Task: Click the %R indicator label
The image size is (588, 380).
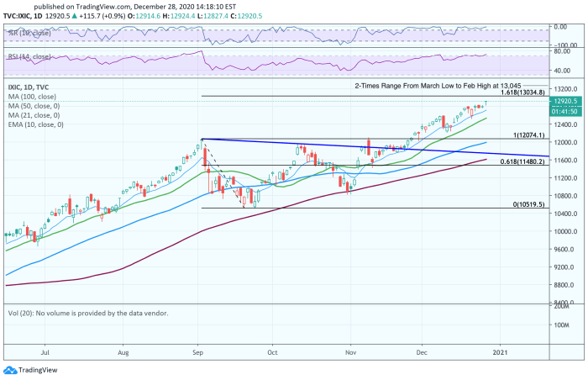Action: 29,33
